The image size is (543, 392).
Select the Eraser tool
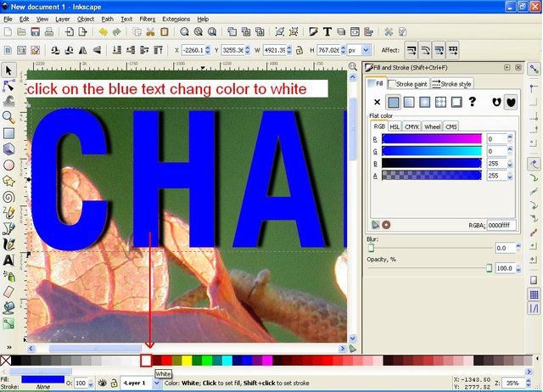tap(8, 292)
